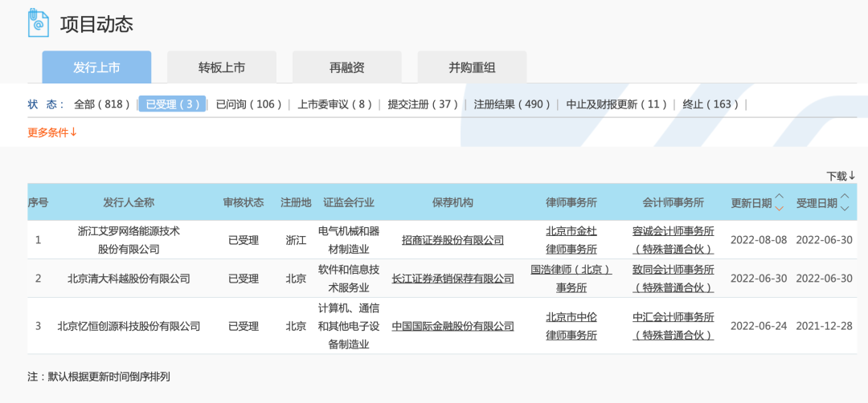The width and height of the screenshot is (868, 403).
Task: Open 北京忆恒创源科技股份有限公司 issuer entry
Action: tap(129, 326)
